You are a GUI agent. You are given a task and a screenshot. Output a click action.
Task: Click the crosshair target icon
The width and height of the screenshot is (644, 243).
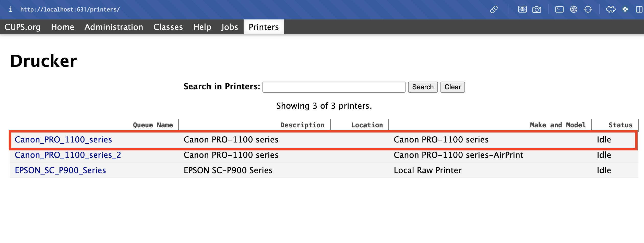click(588, 9)
